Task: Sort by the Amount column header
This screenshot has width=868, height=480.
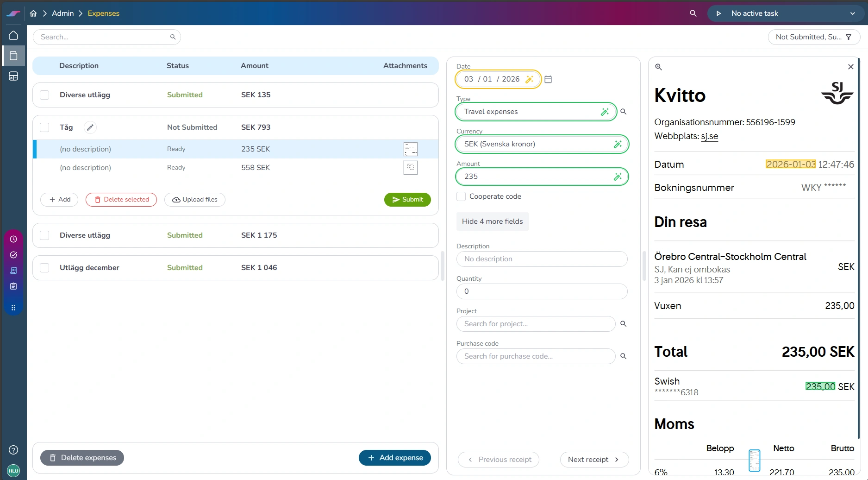Action: point(254,66)
